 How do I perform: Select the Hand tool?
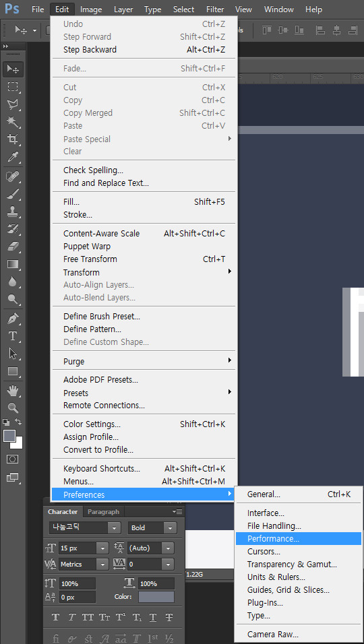click(x=13, y=391)
